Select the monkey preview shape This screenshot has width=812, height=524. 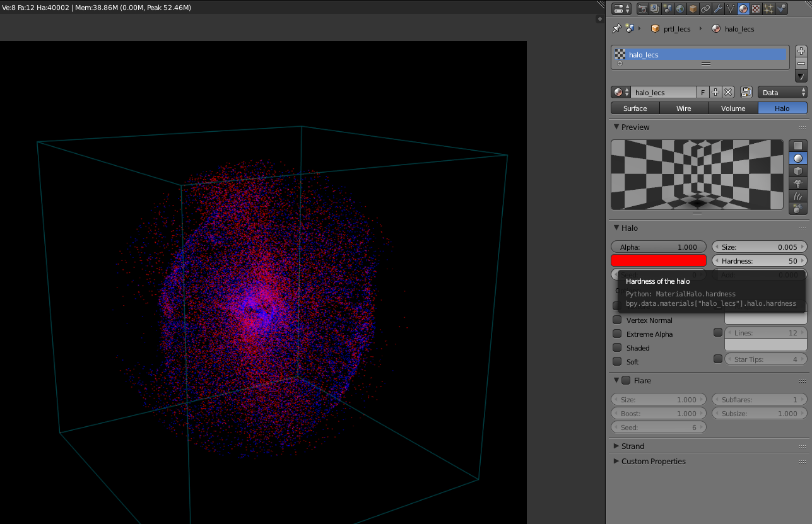[798, 183]
